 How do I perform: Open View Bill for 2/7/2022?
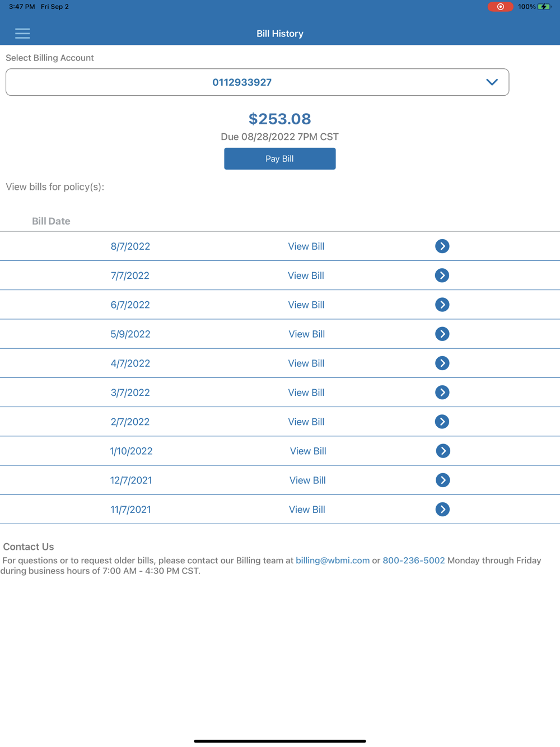pos(306,422)
